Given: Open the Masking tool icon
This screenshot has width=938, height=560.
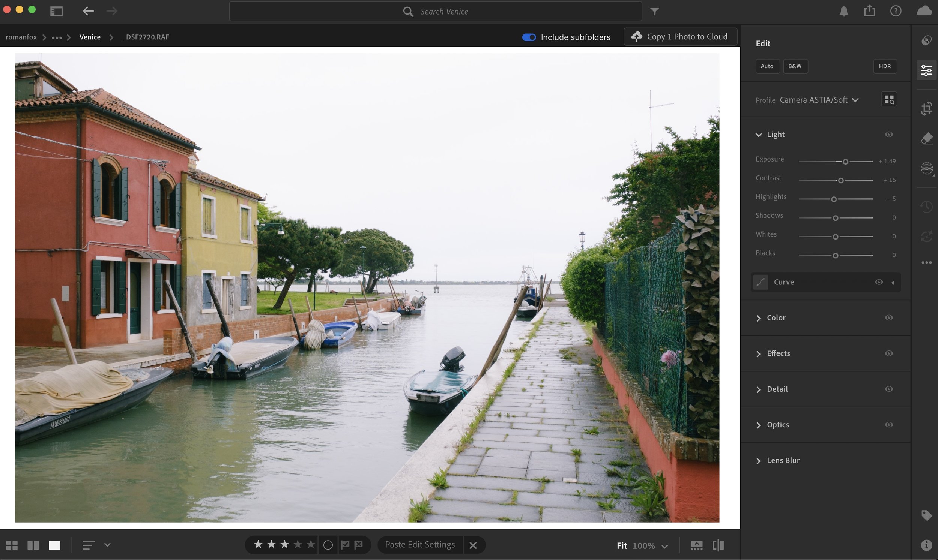Looking at the screenshot, I should pos(926,168).
